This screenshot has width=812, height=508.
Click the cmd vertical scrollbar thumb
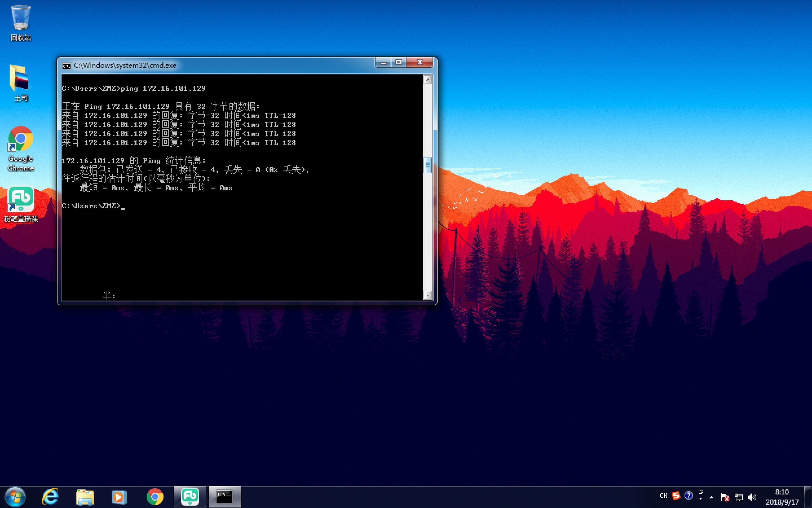tap(427, 165)
